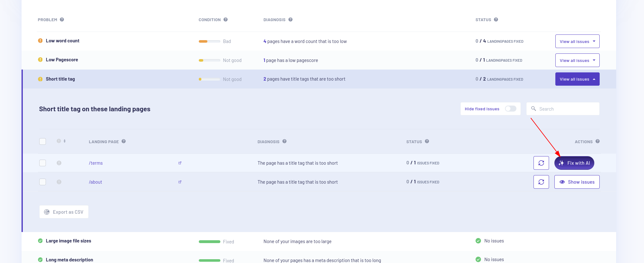Screen dimensions: 644x263
Task: Click help icon beside landing pages STATUS header
Action: (x=427, y=141)
